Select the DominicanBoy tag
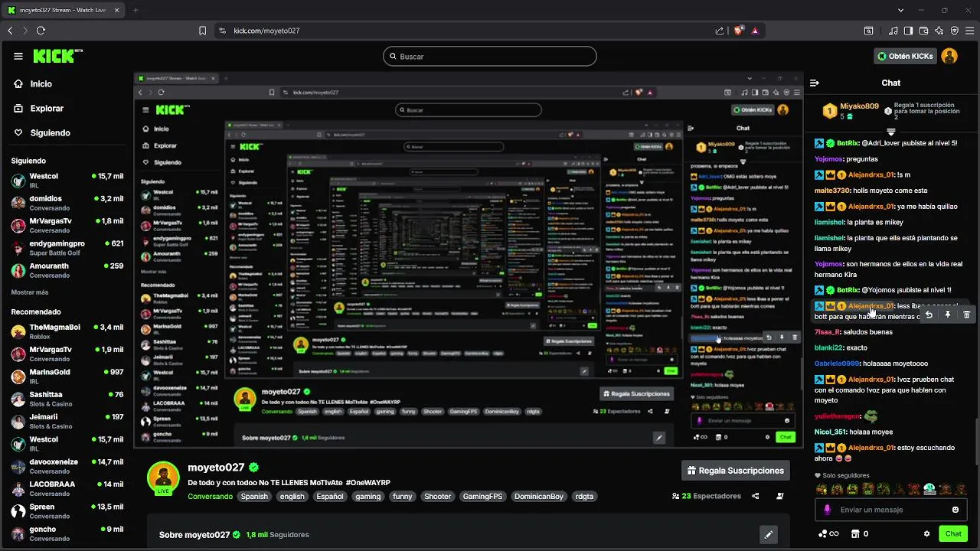This screenshot has width=980, height=551. point(539,497)
